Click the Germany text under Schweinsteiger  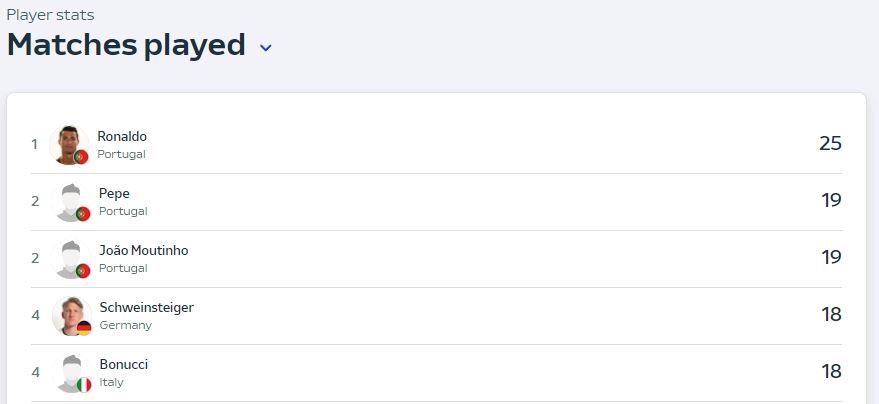[126, 325]
